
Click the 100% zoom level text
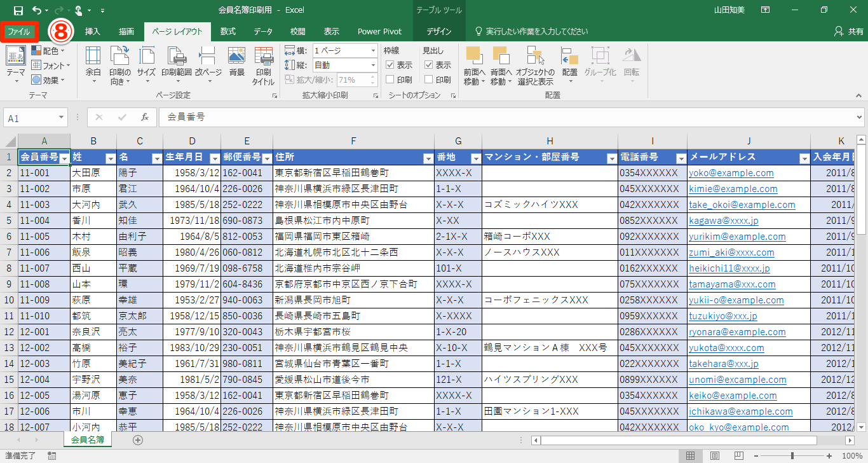pyautogui.click(x=851, y=455)
